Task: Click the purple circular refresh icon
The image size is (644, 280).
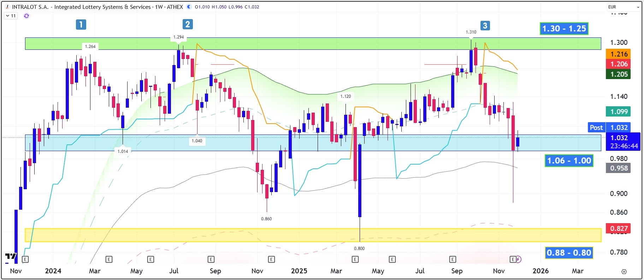Action: pyautogui.click(x=26, y=16)
